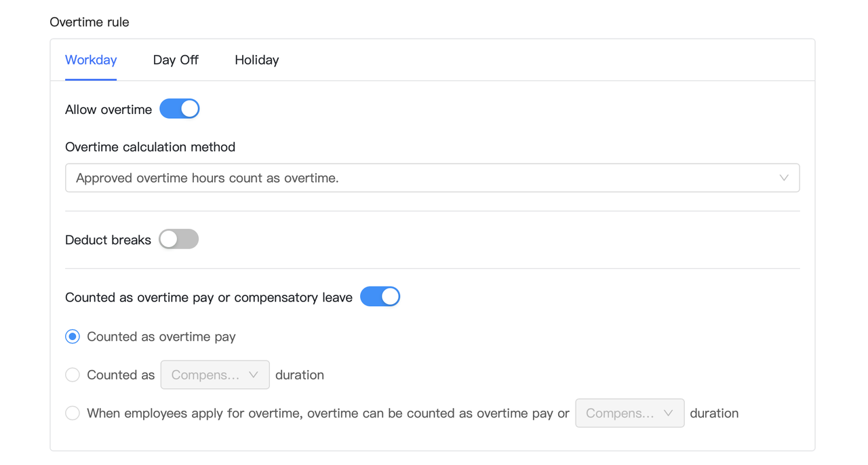Open the Compens… dropdown after 'Counted as'
Screen dimensions: 868x465
(214, 375)
